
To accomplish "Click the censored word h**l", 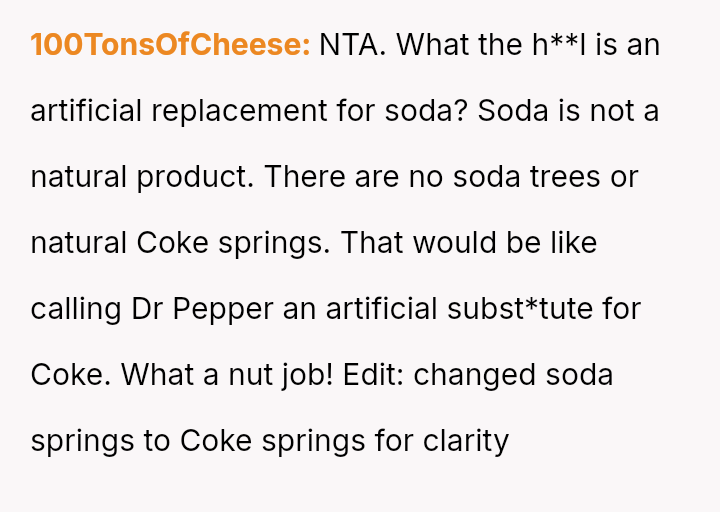I will 560,45.
